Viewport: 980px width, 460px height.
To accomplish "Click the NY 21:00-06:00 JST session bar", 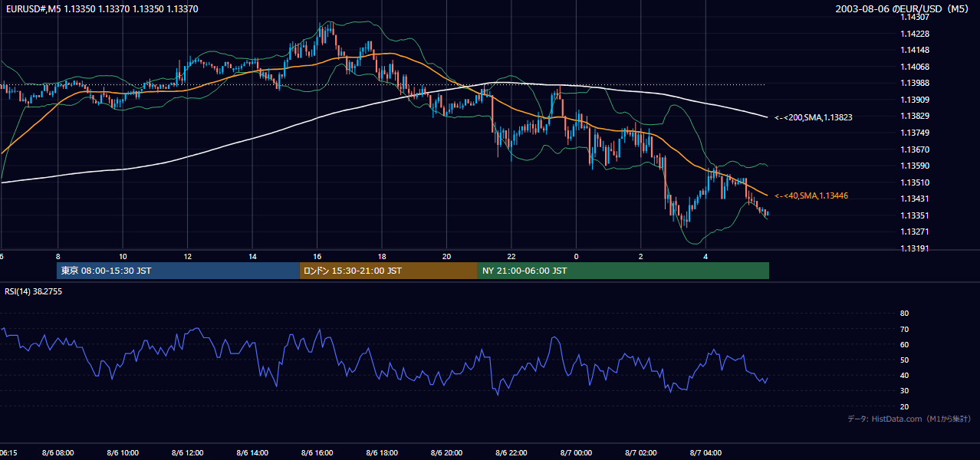I will (623, 271).
